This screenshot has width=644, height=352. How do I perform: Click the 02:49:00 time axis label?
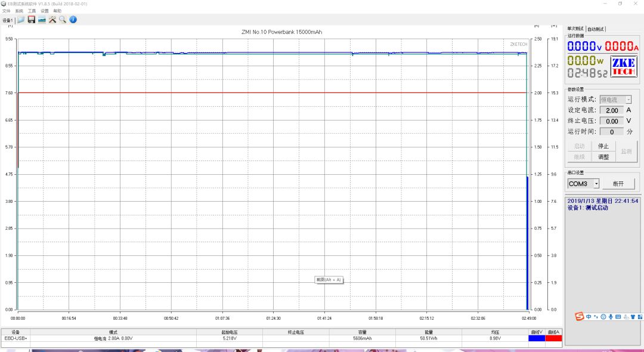point(529,319)
